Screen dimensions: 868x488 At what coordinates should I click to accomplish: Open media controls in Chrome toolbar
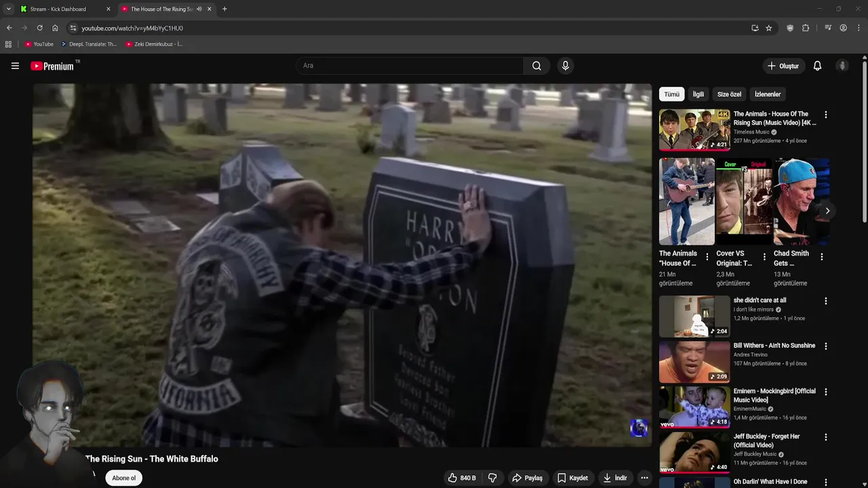pyautogui.click(x=828, y=28)
